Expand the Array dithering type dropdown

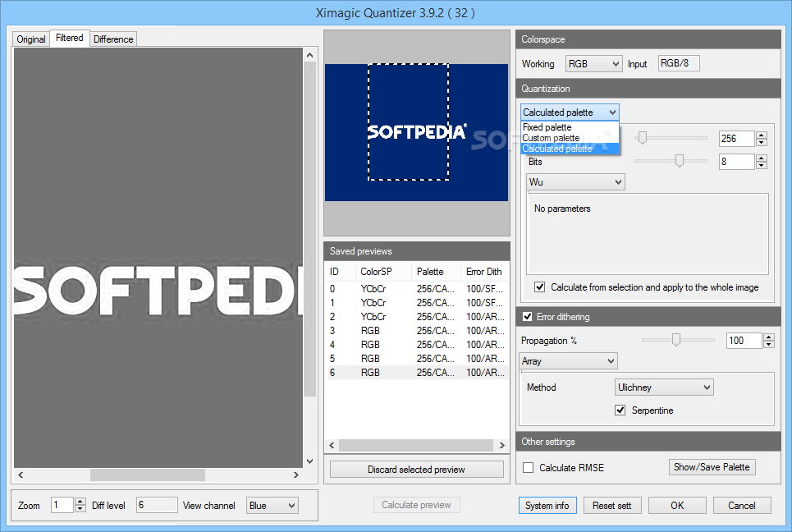(568, 360)
